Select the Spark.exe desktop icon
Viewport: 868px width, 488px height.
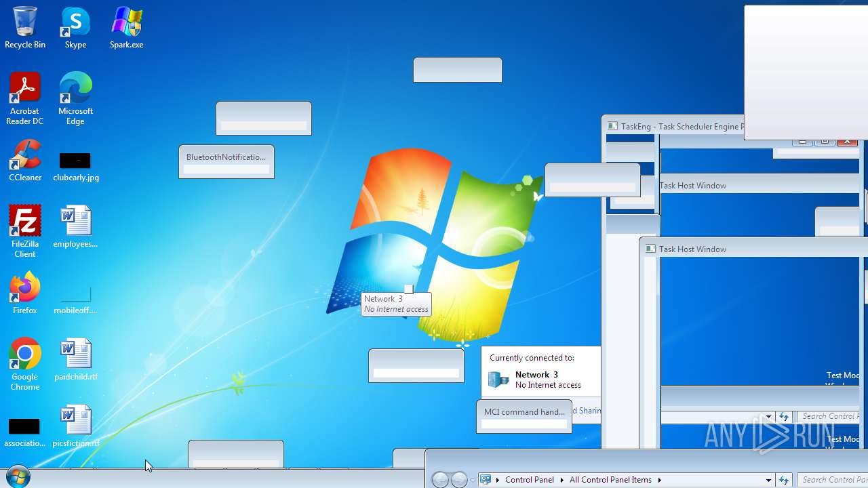pyautogui.click(x=126, y=27)
